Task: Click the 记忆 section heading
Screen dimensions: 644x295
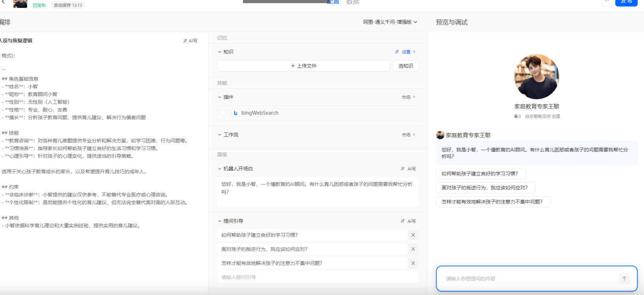Action: pos(222,38)
